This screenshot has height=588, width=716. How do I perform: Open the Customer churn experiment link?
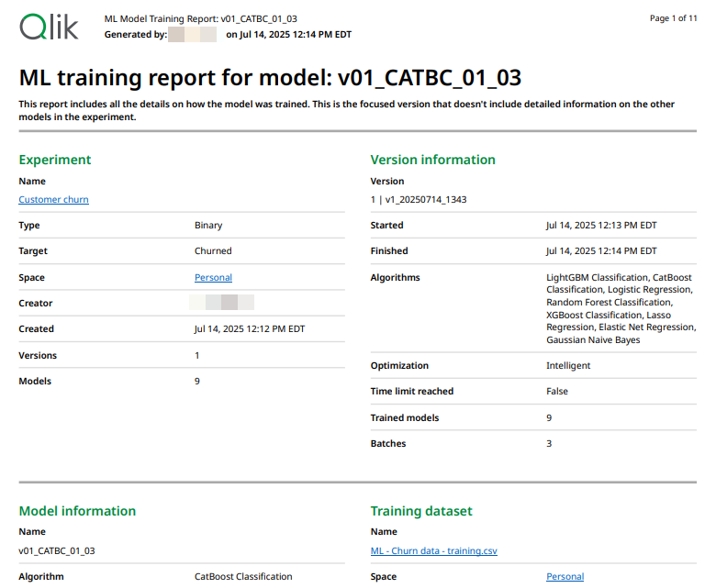[x=53, y=199]
